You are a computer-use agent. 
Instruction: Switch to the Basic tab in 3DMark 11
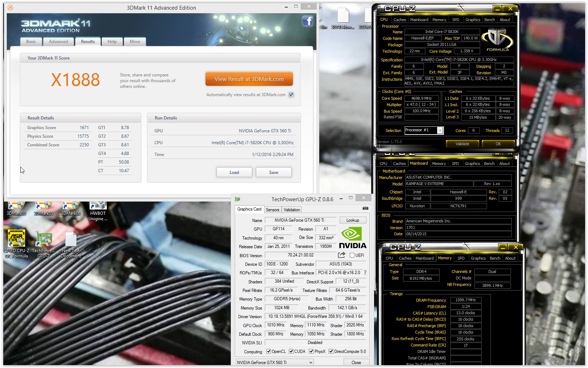coord(31,42)
